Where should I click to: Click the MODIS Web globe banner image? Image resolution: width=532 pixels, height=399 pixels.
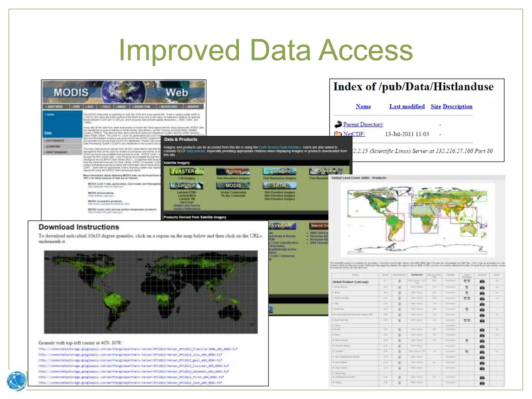[x=124, y=92]
